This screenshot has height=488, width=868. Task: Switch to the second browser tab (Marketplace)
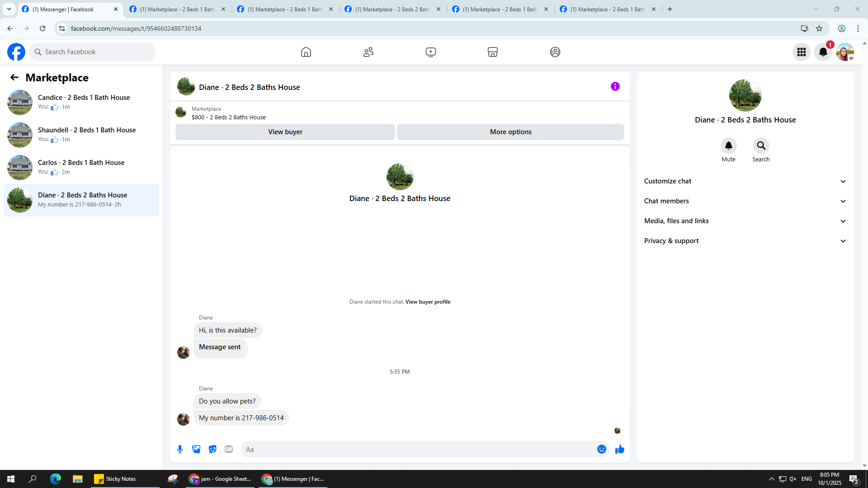click(x=178, y=9)
